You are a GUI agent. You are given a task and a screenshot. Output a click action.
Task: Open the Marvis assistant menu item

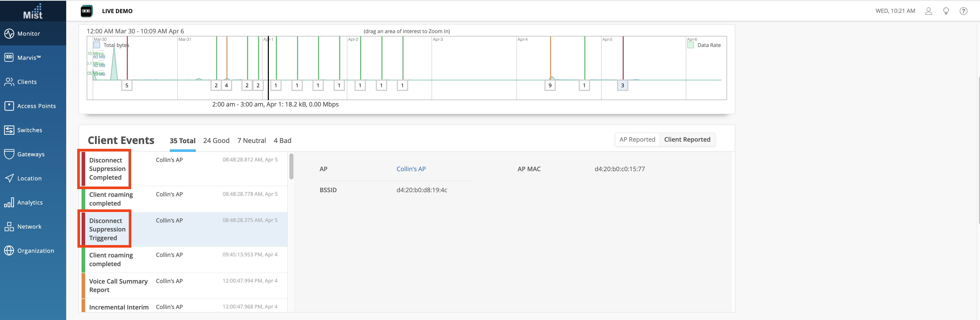pos(28,58)
